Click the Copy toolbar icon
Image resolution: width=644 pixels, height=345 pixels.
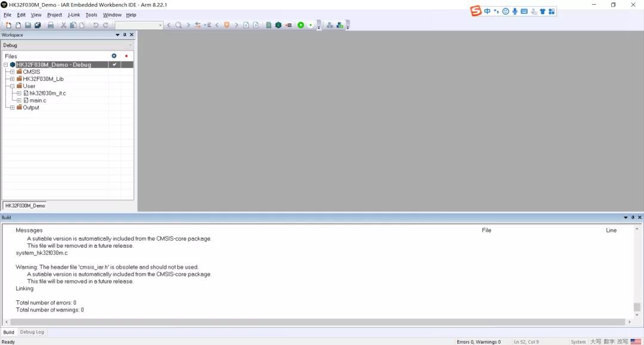click(x=73, y=25)
